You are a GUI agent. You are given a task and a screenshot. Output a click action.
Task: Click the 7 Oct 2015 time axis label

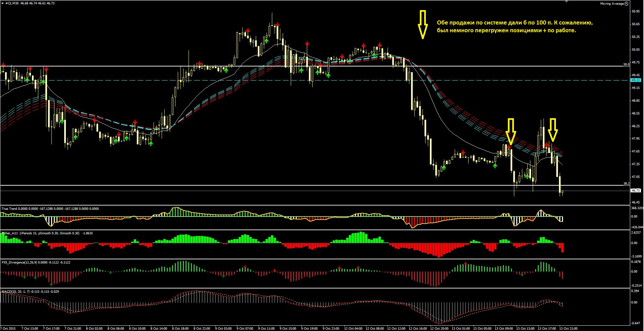[8, 329]
